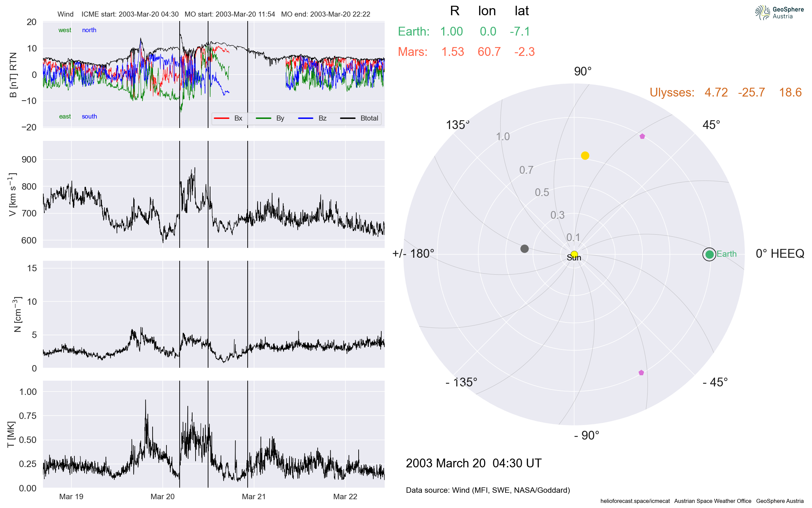The width and height of the screenshot is (812, 508).
Task: Click the 'Mar 21' x-axis tick label
Action: [x=254, y=496]
